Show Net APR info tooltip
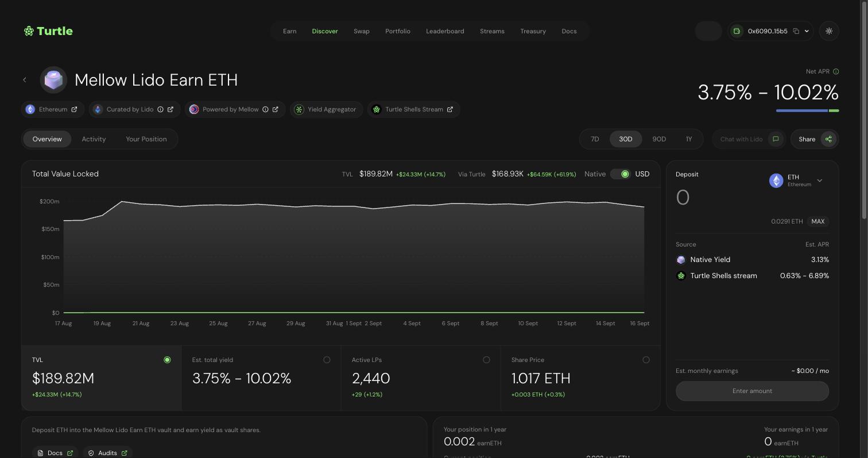The height and width of the screenshot is (458, 868). 836,72
